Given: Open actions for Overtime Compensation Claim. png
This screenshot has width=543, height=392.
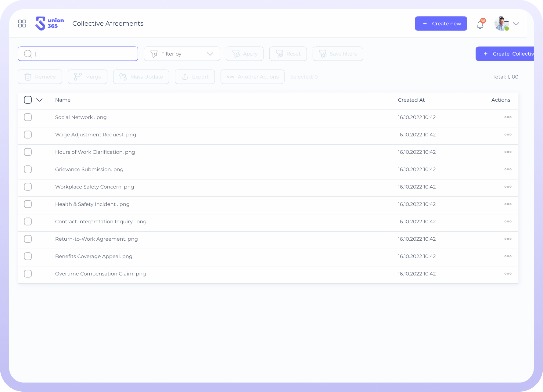Looking at the screenshot, I should click(508, 274).
